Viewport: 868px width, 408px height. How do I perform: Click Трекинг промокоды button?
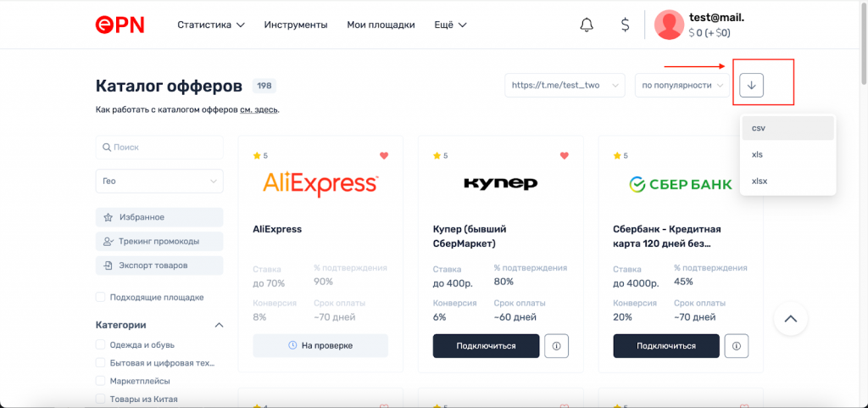(159, 242)
